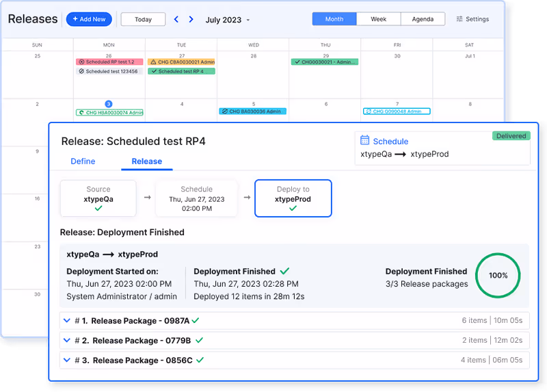
Task: Go to next month arrow
Action: pos(191,19)
